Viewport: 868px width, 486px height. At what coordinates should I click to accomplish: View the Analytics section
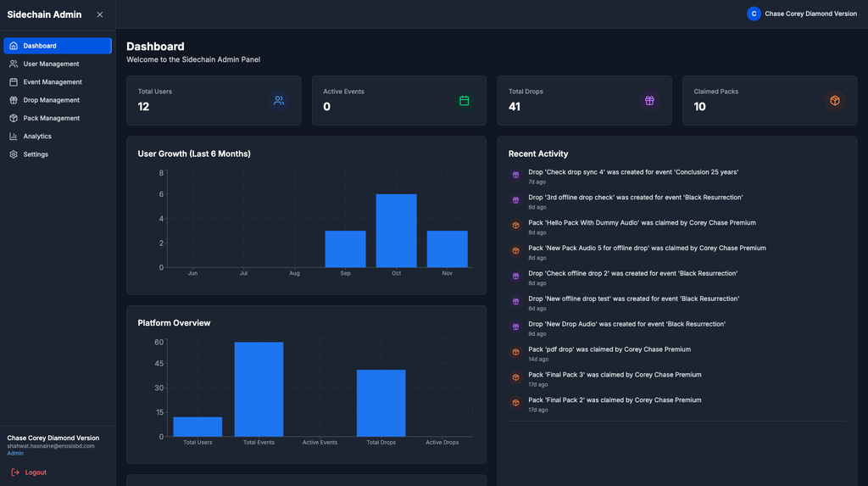tap(58, 137)
